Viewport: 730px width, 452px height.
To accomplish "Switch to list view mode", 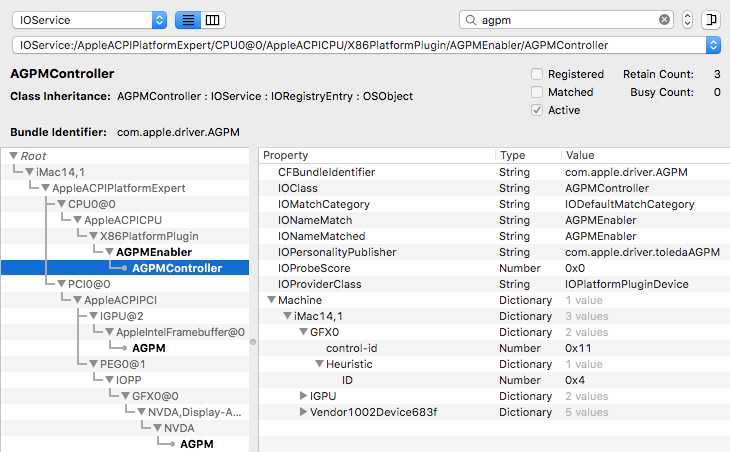I will 188,20.
